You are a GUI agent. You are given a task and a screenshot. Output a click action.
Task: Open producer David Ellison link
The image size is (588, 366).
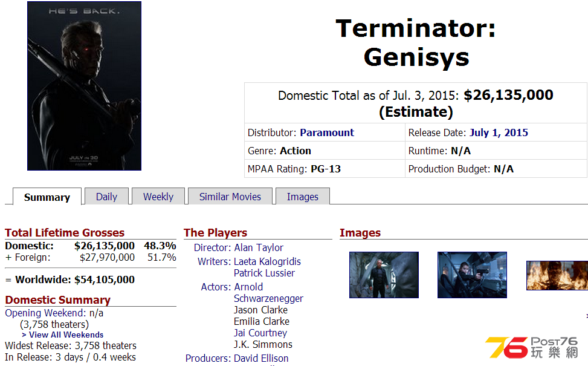261,358
